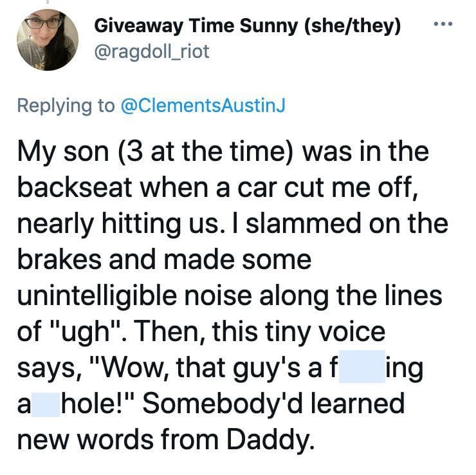Open Sunny's profile picture
Image resolution: width=476 pixels, height=475 pixels.
(48, 40)
